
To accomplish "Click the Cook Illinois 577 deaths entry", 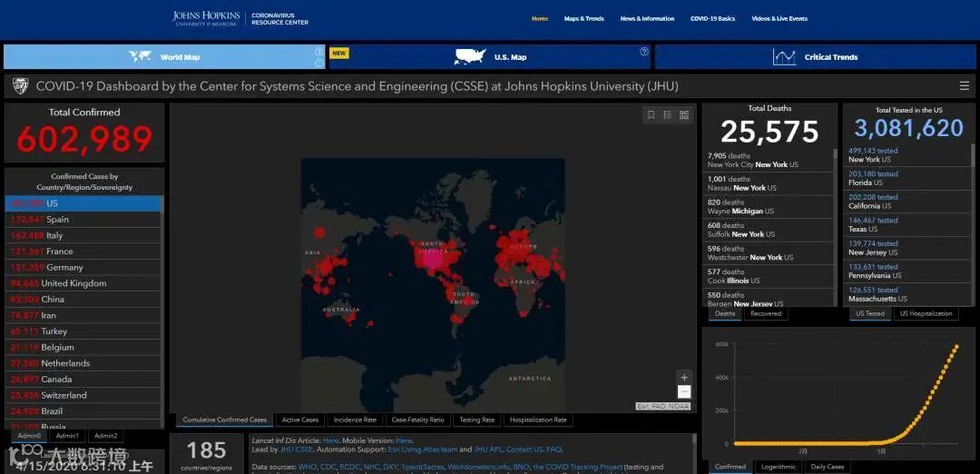I will pyautogui.click(x=768, y=276).
